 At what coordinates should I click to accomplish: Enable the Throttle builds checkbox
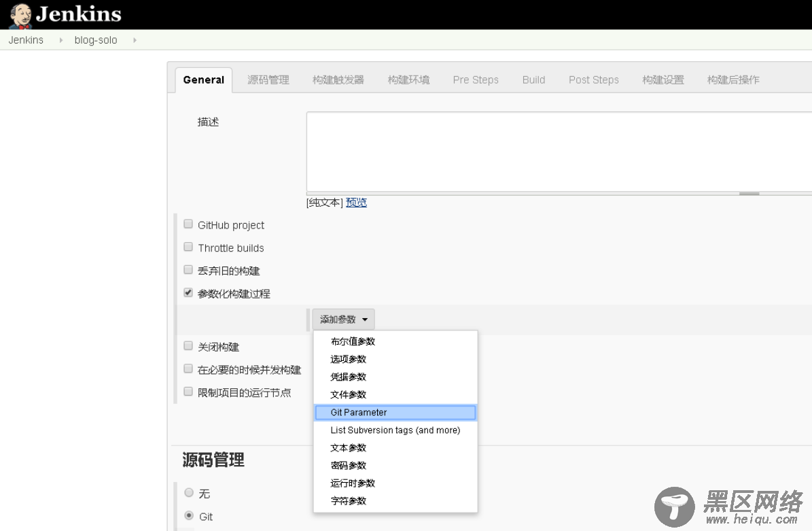point(188,247)
